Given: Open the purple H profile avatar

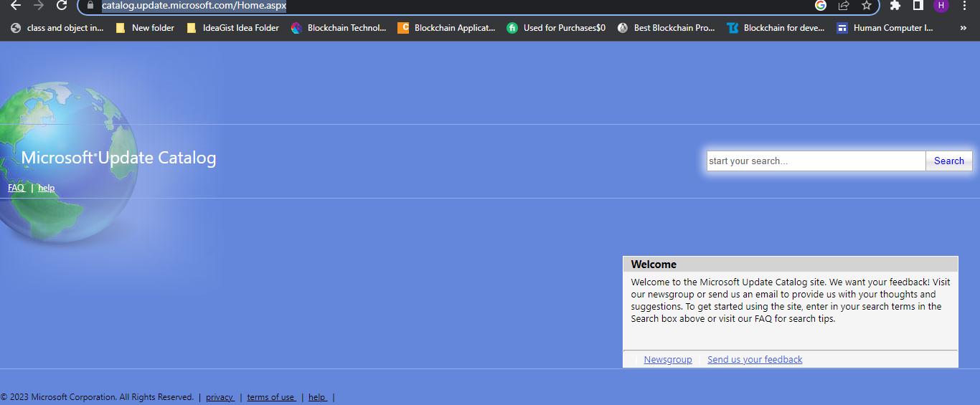Looking at the screenshot, I should click(x=941, y=6).
